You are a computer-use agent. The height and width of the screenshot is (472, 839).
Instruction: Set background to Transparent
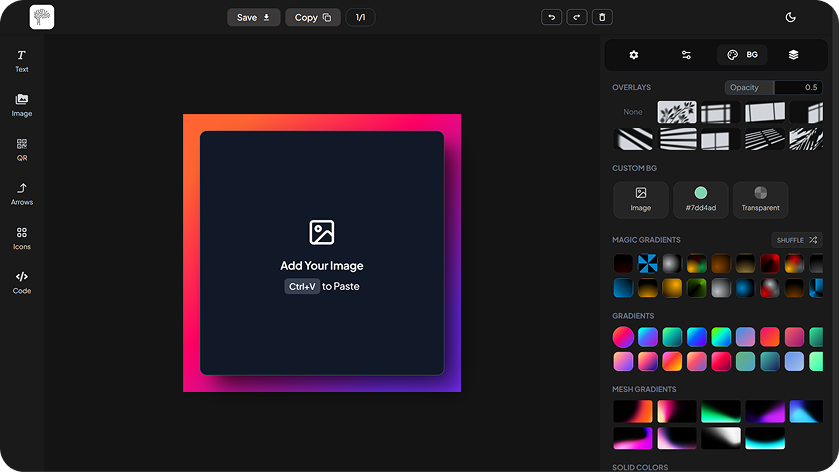[x=760, y=200]
